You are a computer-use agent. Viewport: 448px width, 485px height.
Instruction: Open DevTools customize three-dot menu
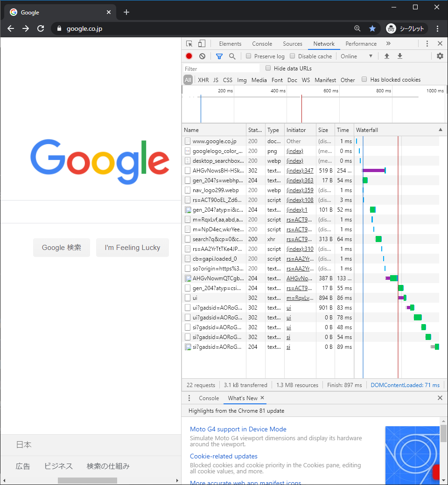pos(427,44)
